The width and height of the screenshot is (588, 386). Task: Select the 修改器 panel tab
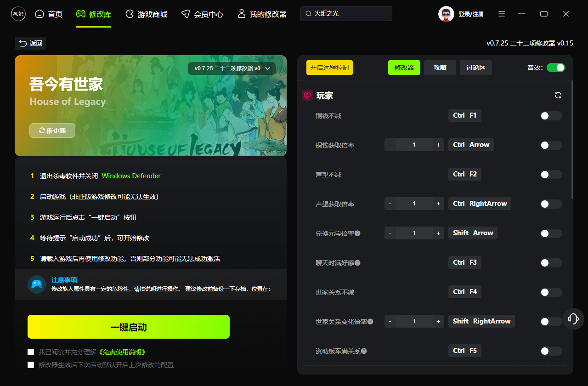[x=404, y=68]
